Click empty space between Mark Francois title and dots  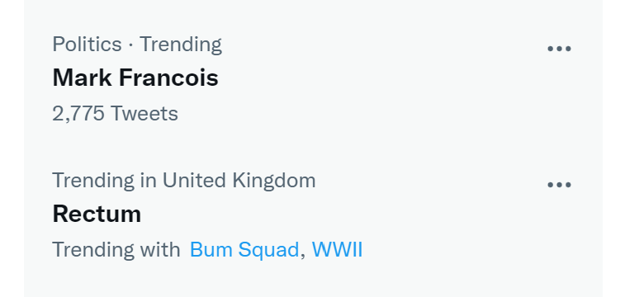pos(382,78)
